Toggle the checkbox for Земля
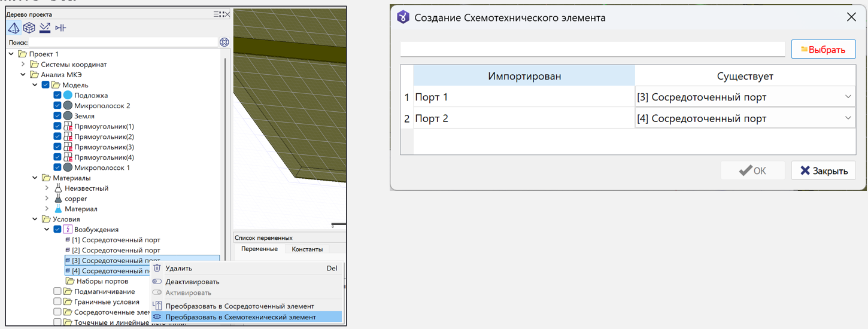The height and width of the screenshot is (329, 868). (x=57, y=116)
